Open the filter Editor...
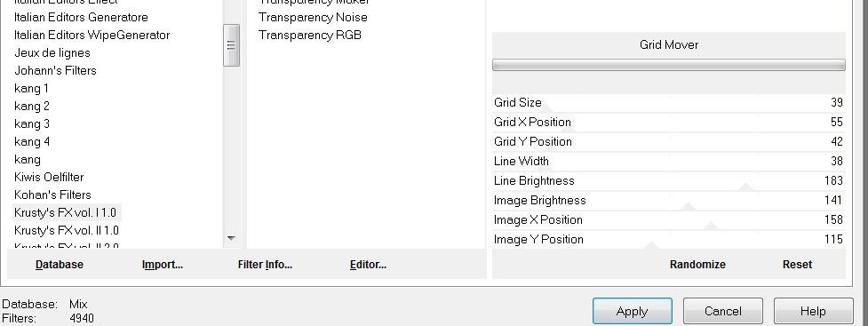Image resolution: width=868 pixels, height=326 pixels. [368, 265]
